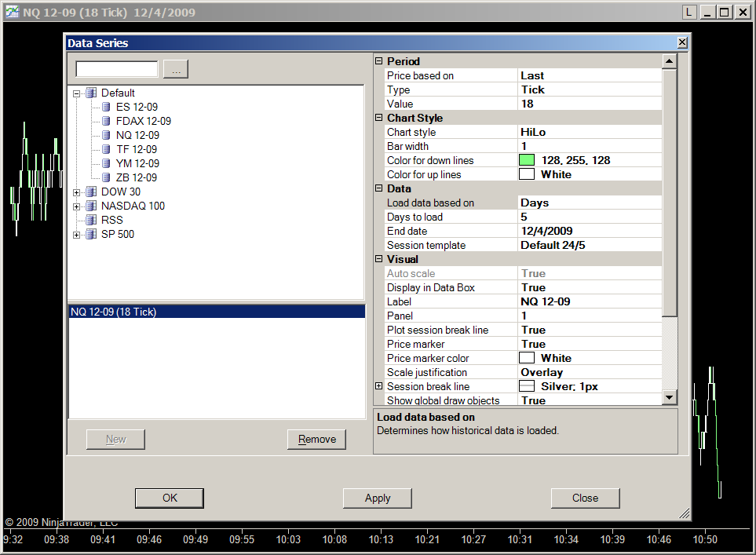This screenshot has width=756, height=555.
Task: Click the dialog resize grip corner
Action: 684,513
